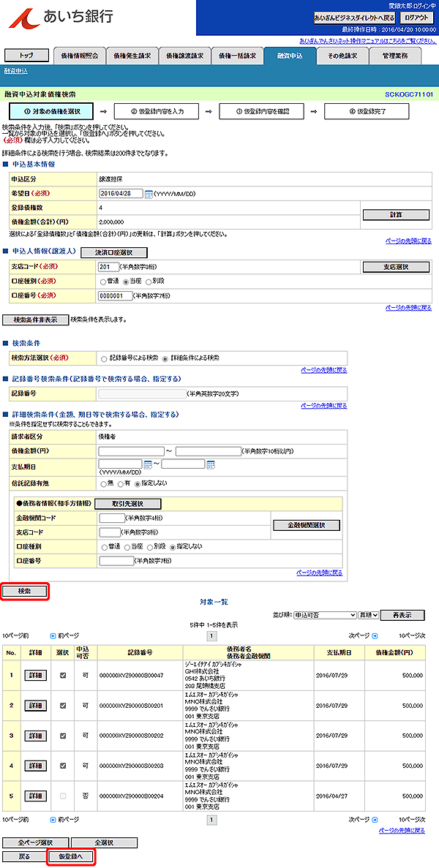Focus the 債権金額 minimum amount field

tap(131, 450)
